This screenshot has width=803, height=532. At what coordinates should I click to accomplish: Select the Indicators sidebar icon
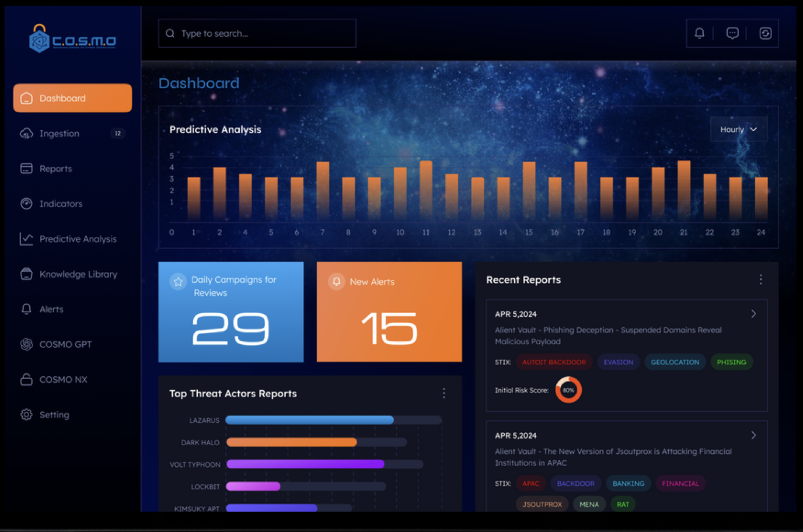tap(26, 203)
